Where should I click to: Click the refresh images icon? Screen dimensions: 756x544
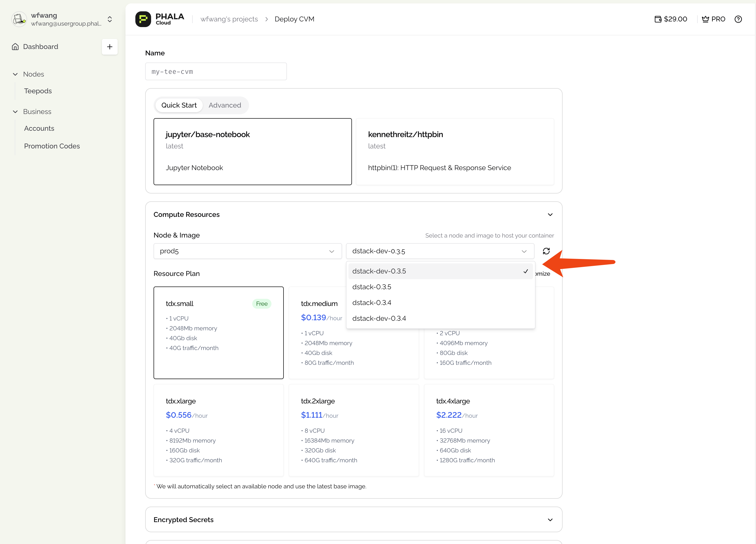coord(546,251)
